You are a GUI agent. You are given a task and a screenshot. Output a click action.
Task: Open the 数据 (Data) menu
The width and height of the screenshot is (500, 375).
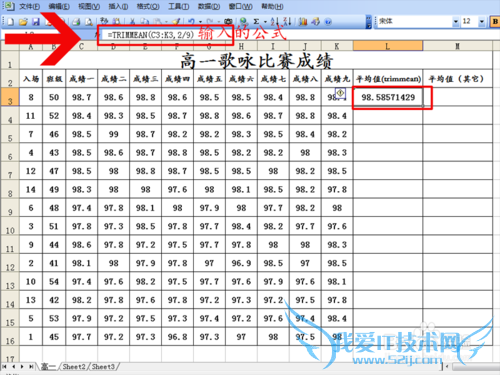[209, 6]
